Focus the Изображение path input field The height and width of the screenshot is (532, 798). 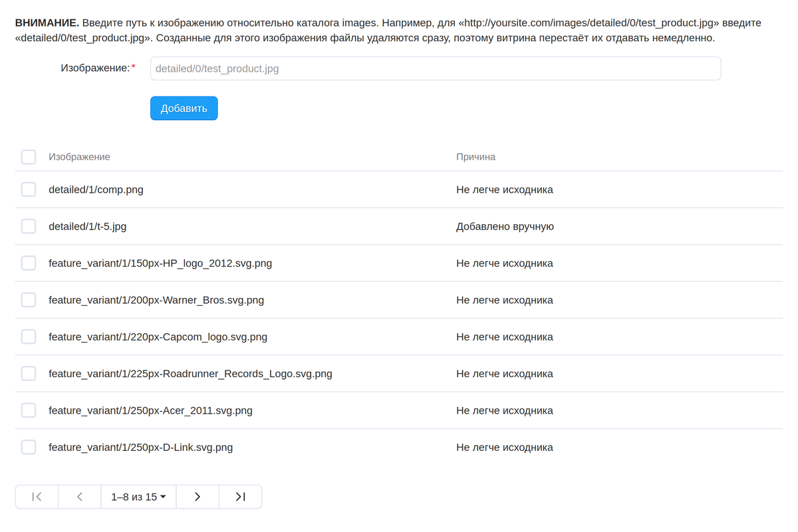(436, 68)
